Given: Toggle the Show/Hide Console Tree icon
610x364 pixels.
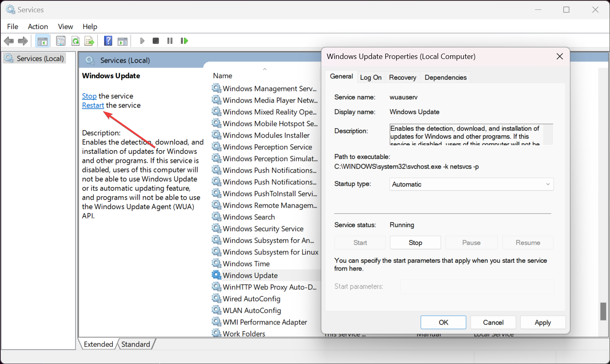Looking at the screenshot, I should pyautogui.click(x=42, y=41).
